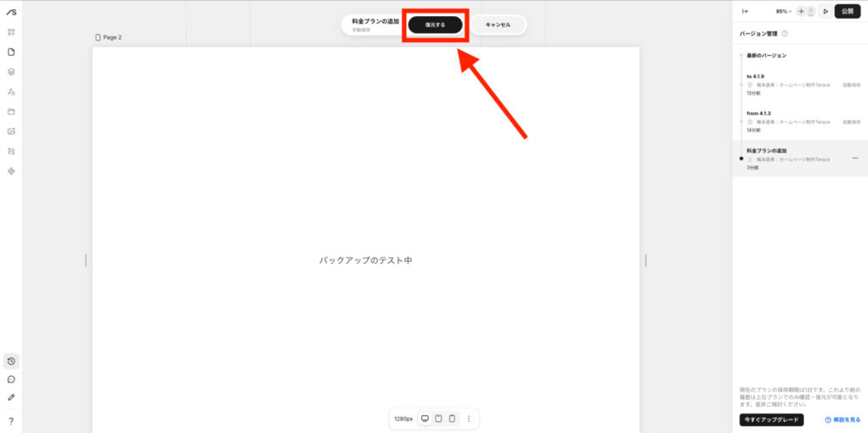The width and height of the screenshot is (868, 433).
Task: Open the Pages panel icon in sidebar
Action: click(11, 52)
